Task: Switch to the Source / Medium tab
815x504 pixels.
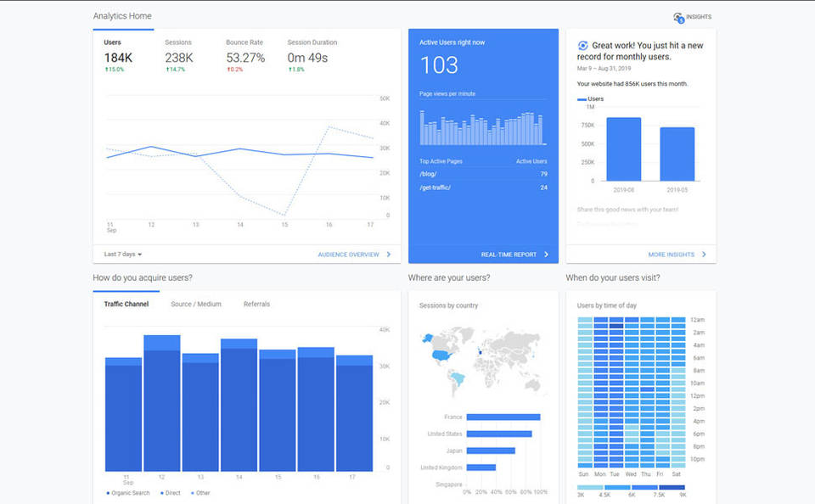Action: click(x=196, y=304)
